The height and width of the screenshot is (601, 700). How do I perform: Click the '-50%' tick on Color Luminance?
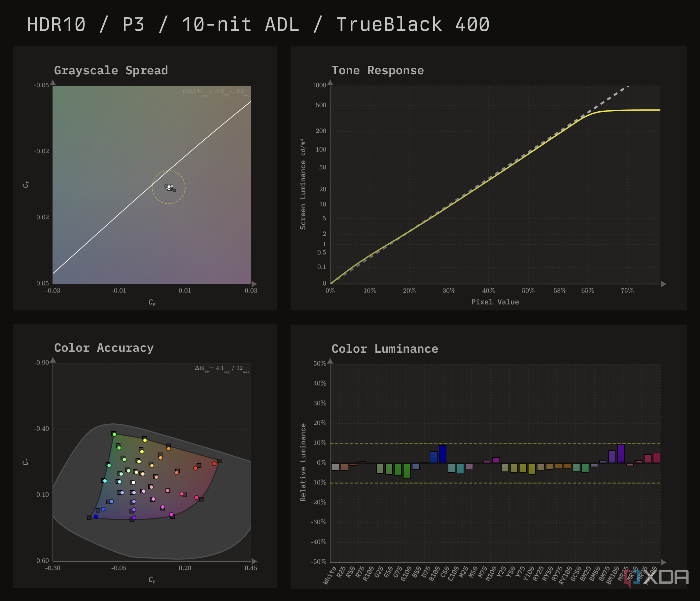(318, 561)
